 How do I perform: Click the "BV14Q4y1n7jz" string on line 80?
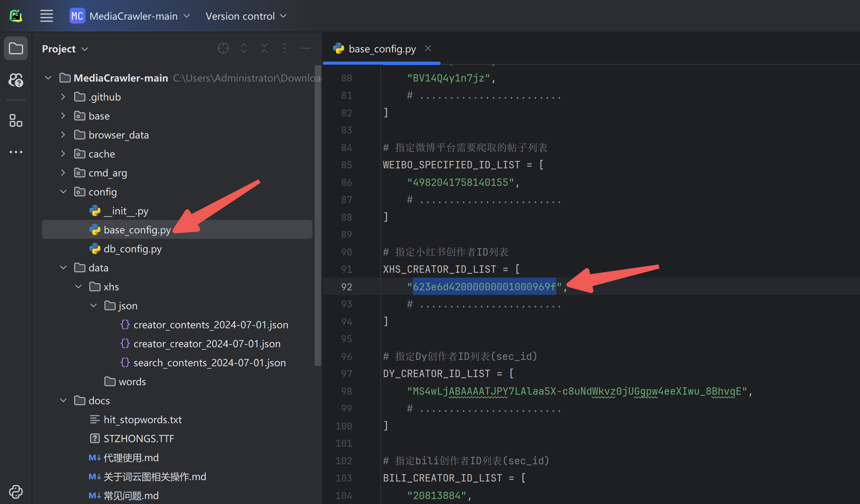tap(449, 78)
